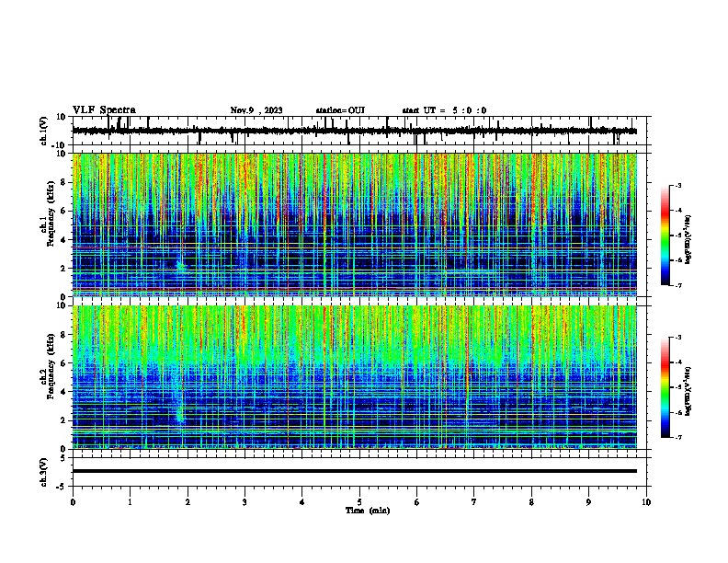
Task: Click tick label "6" on the Time axis
Action: (x=417, y=502)
